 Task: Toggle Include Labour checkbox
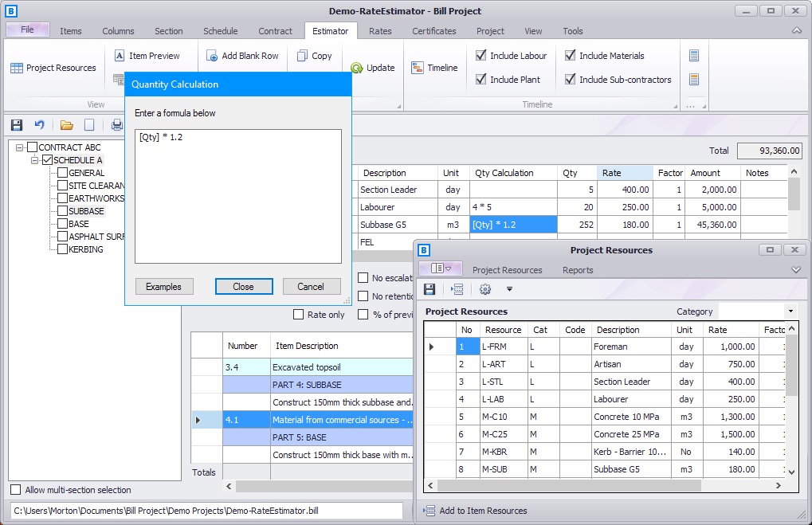pyautogui.click(x=481, y=55)
